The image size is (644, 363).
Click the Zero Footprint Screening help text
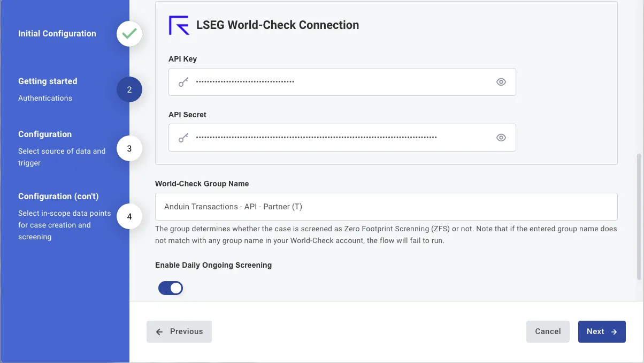tap(386, 235)
